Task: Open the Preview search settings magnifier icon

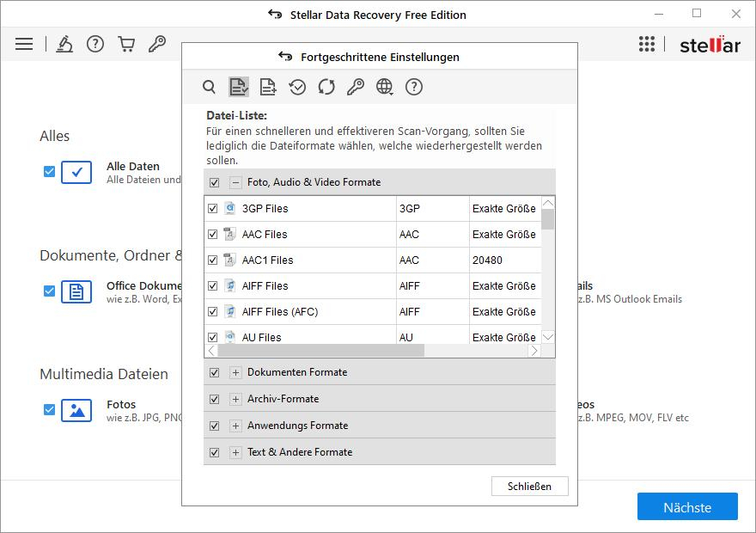Action: tap(209, 87)
